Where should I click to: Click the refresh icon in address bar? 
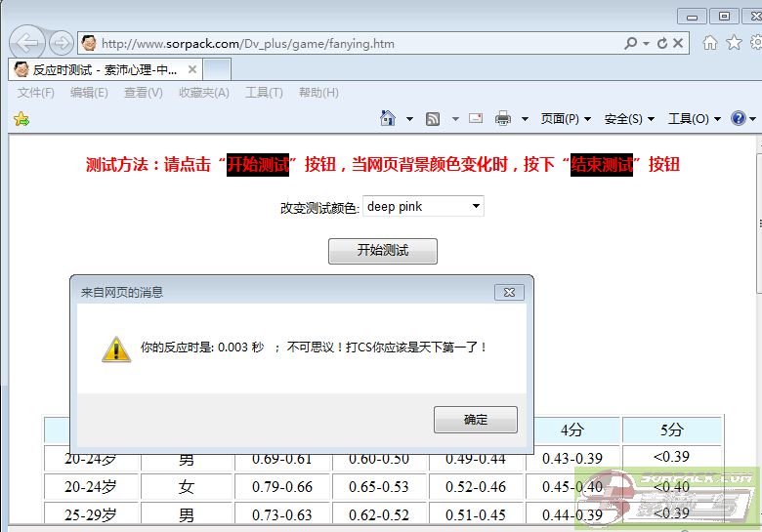coord(662,43)
